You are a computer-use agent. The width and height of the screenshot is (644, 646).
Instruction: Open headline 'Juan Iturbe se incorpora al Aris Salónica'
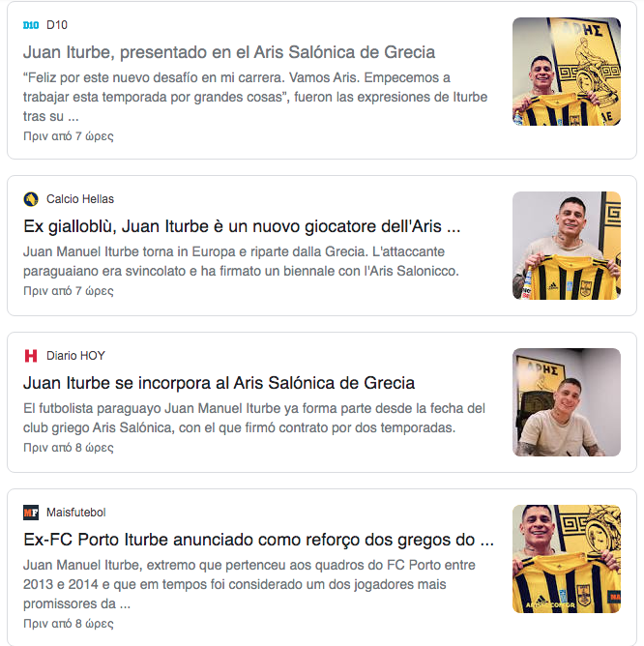(x=219, y=383)
